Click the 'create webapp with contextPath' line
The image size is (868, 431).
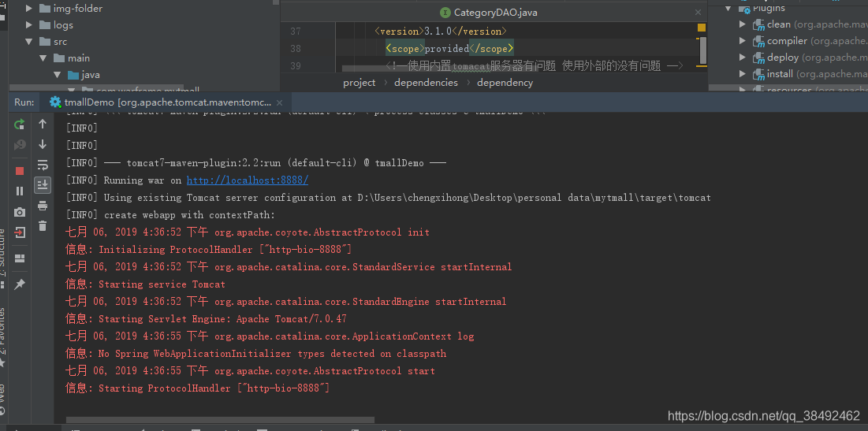[x=170, y=215]
